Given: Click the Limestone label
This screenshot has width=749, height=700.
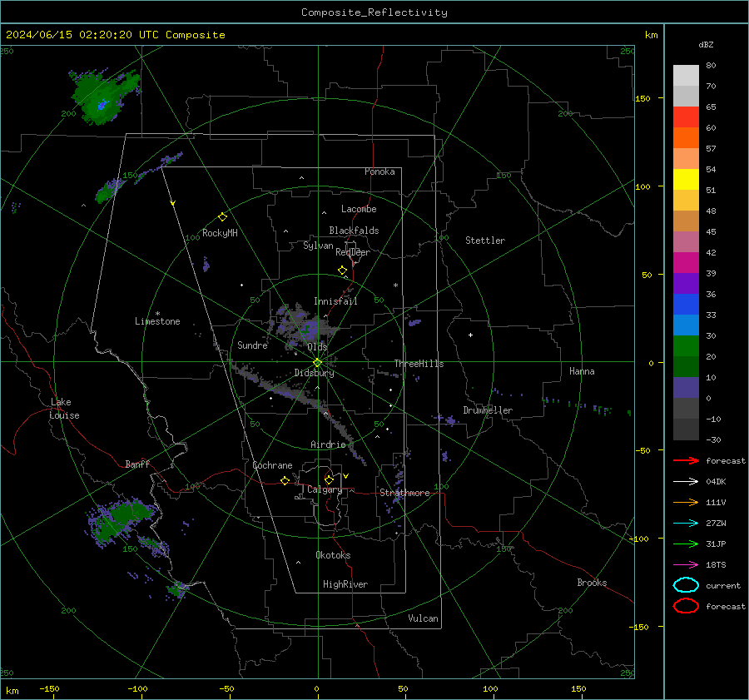Looking at the screenshot, I should pos(157,321).
